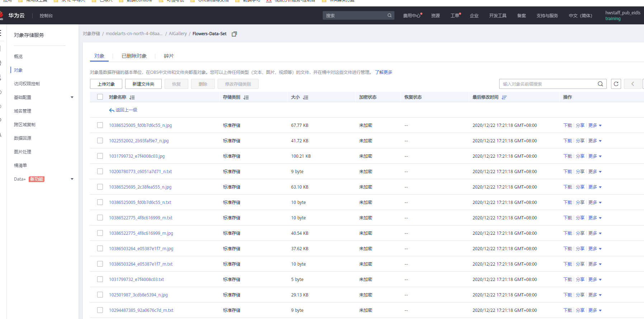Open 桶清单 in the sidebar
The height and width of the screenshot is (319, 644).
[20, 165]
